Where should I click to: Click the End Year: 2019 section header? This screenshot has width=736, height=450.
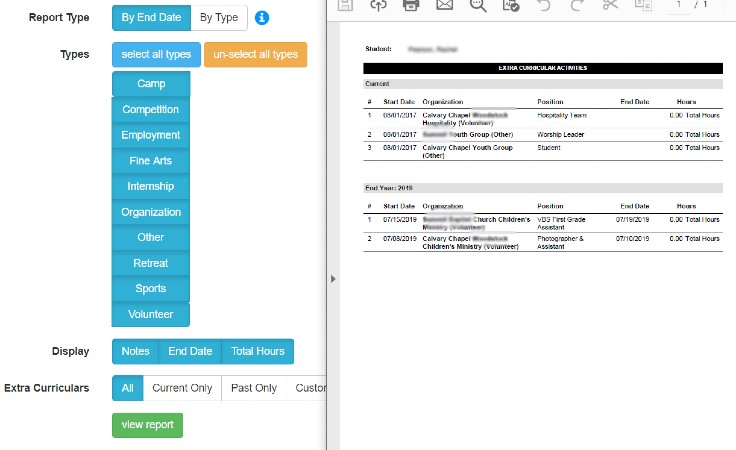[543, 188]
